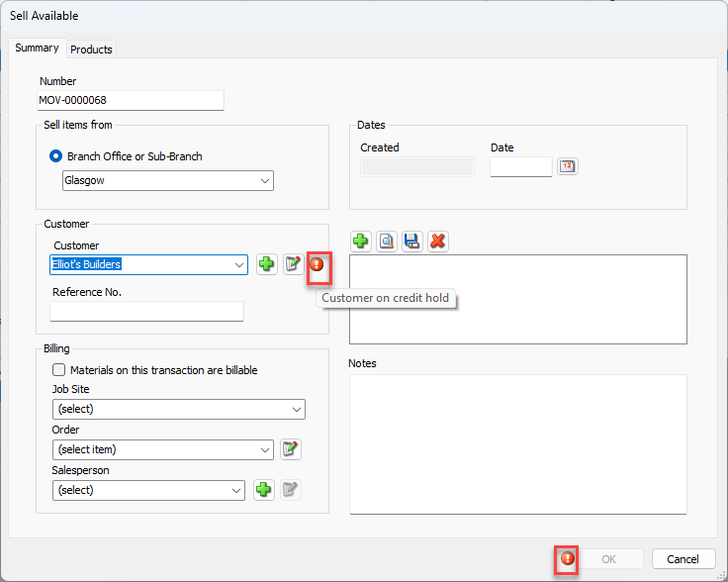
Task: Click the OK button
Action: (608, 559)
